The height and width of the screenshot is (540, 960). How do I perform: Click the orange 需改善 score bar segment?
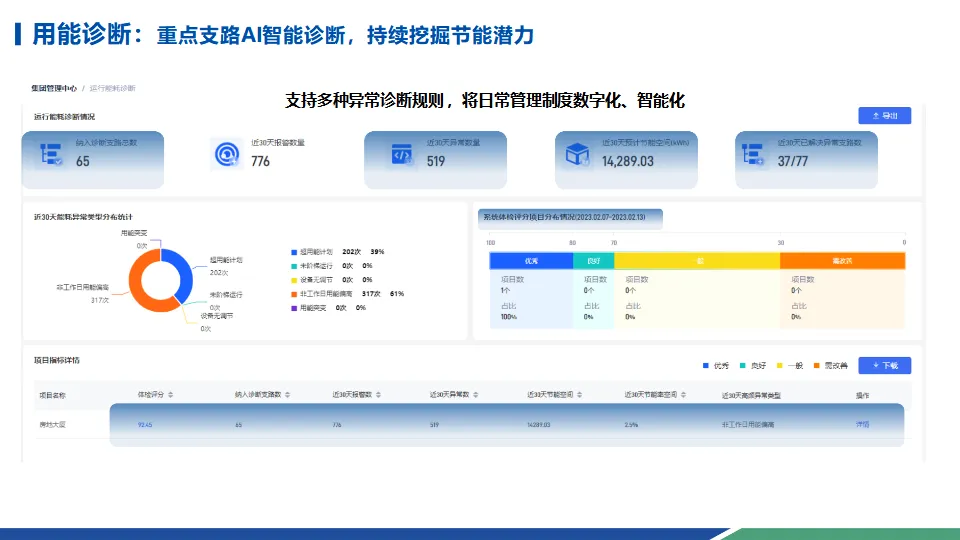[x=842, y=261]
